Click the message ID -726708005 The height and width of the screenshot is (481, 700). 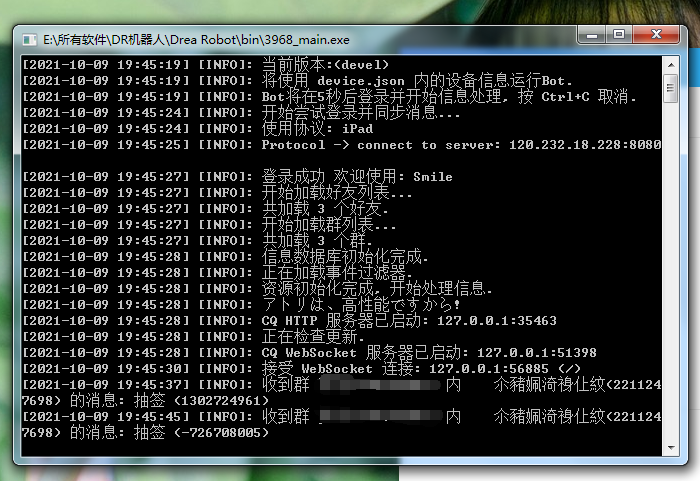point(223,432)
